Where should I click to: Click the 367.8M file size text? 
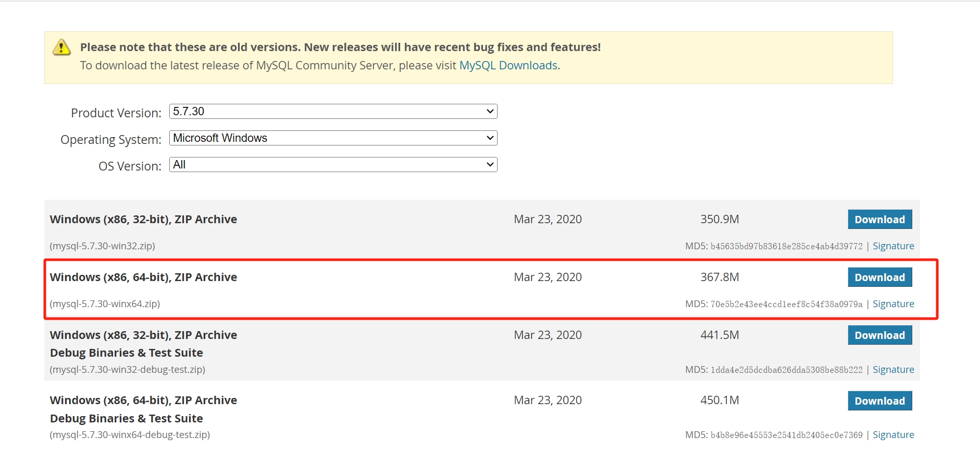pos(720,277)
